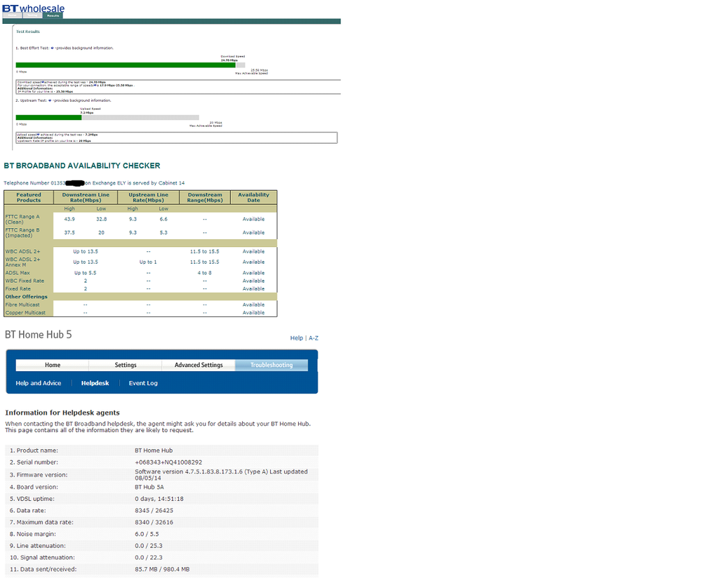Screen dimensions: 701x588
Task: Click the serial number value +068343+NQ41008292
Action: tap(168, 462)
